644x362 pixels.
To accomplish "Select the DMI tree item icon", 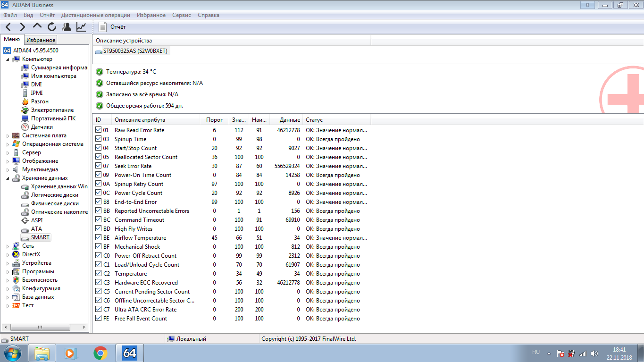I will coord(25,84).
